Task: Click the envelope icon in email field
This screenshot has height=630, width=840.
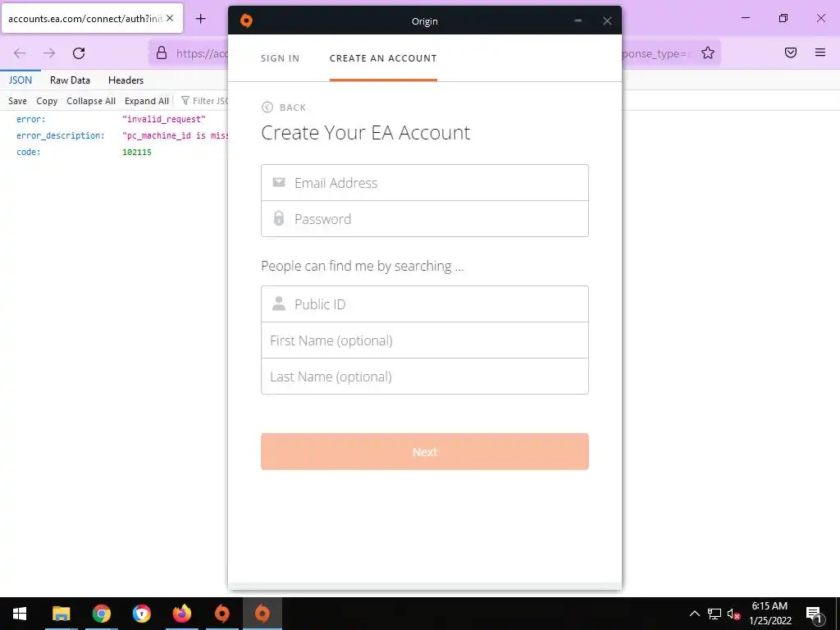Action: (x=279, y=182)
